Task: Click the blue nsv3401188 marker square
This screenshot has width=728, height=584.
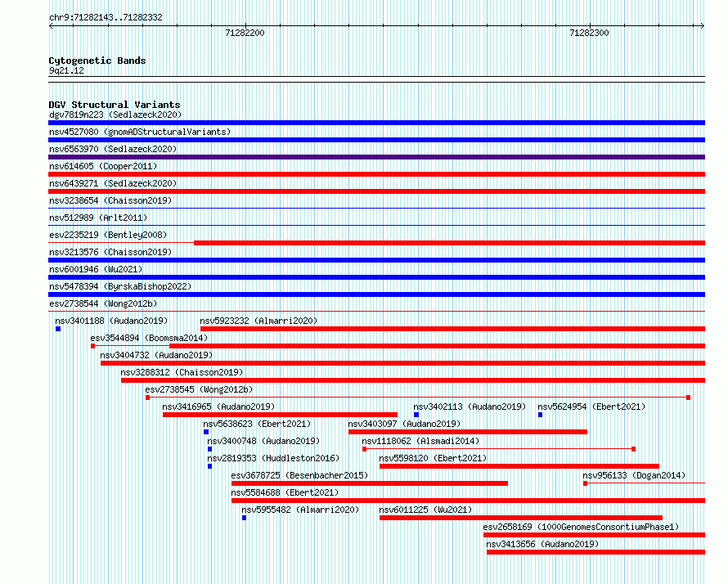Action: 58,329
